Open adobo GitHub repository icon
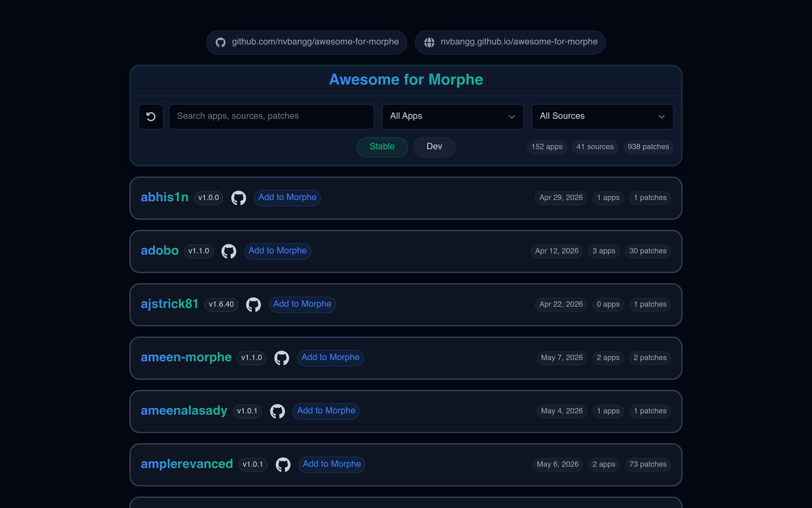Viewport: 812px width, 508px height. [x=229, y=251]
